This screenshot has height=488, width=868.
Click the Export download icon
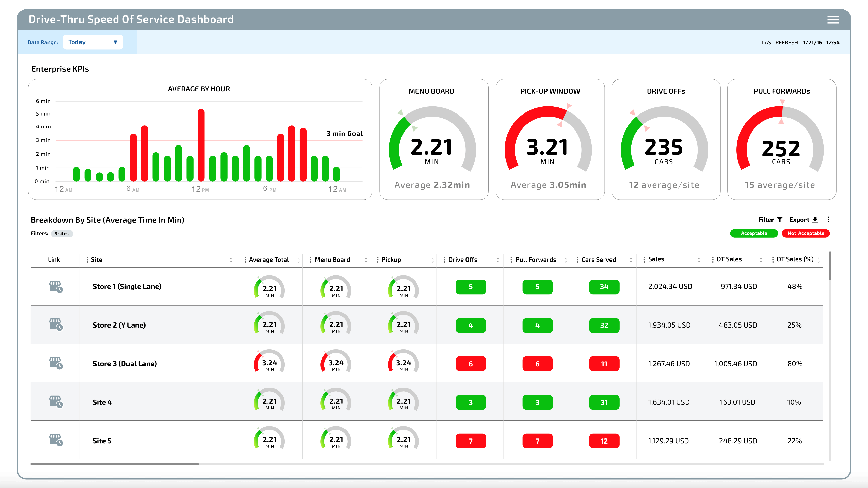815,220
